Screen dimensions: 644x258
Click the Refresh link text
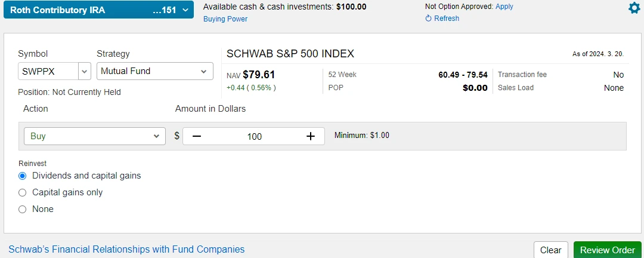point(447,19)
